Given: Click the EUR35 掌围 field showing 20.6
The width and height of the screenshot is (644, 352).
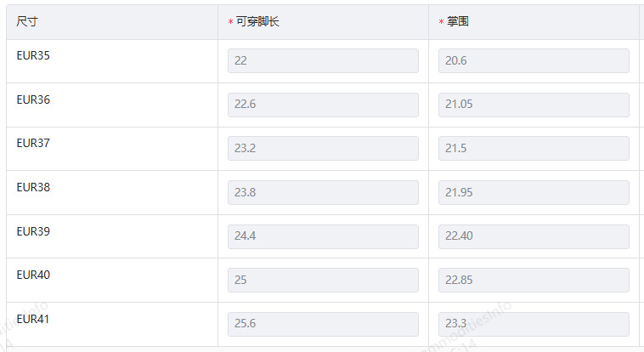Looking at the screenshot, I should click(534, 61).
